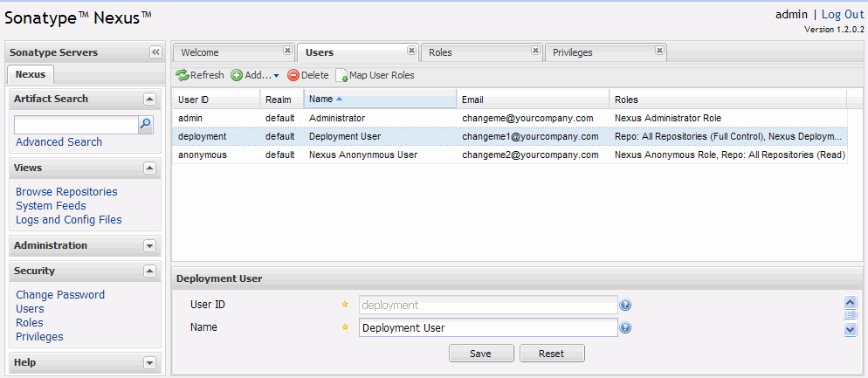Collapse the Artifact Search panel
This screenshot has width=868, height=378.
(x=149, y=100)
